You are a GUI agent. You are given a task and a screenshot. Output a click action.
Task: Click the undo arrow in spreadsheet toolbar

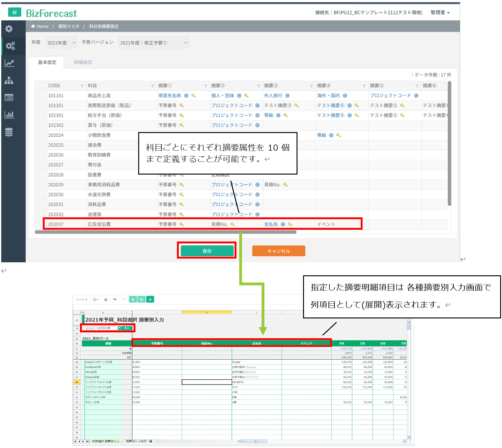tap(115, 299)
